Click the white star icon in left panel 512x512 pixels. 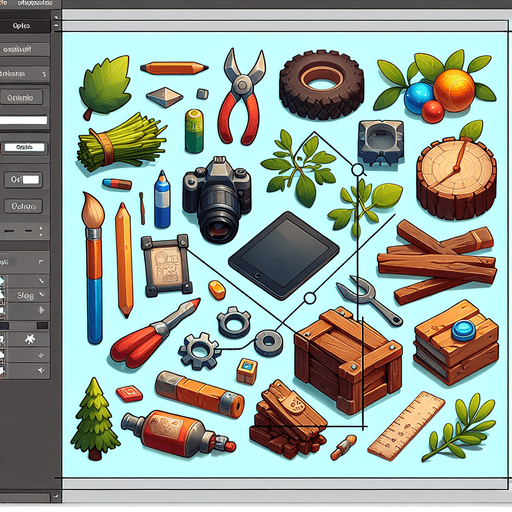click(30, 339)
